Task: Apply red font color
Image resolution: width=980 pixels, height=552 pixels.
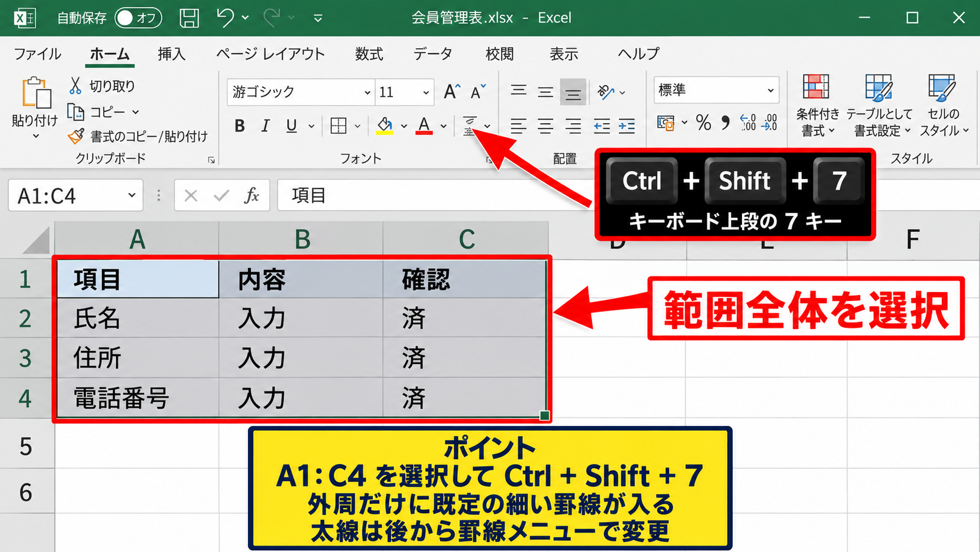Action: (424, 126)
